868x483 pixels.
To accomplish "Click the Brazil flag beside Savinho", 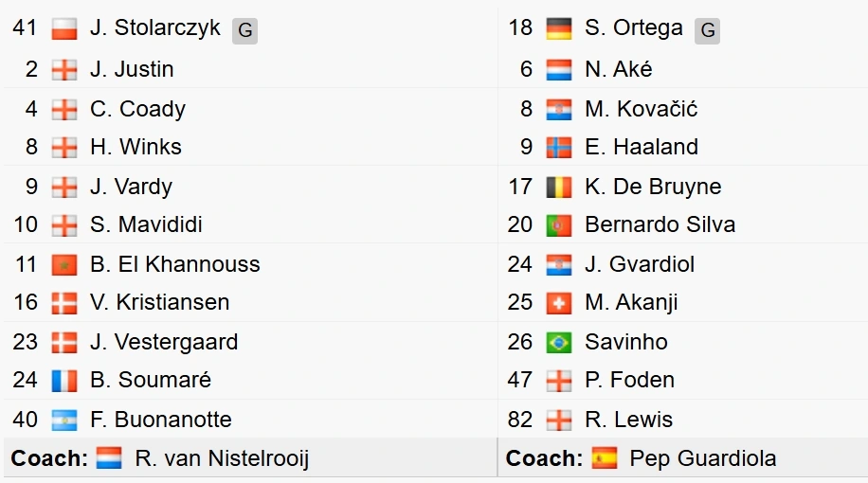I will 558,343.
